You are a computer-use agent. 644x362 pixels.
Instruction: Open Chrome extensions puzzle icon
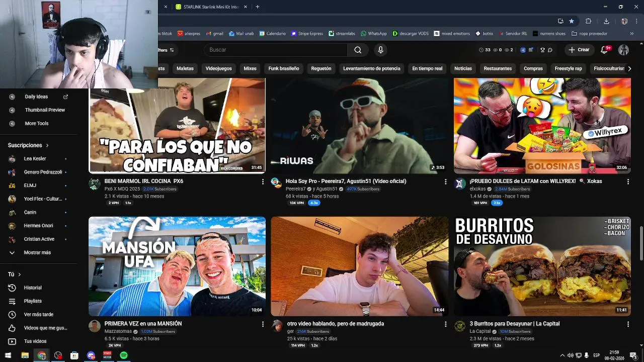point(588,21)
